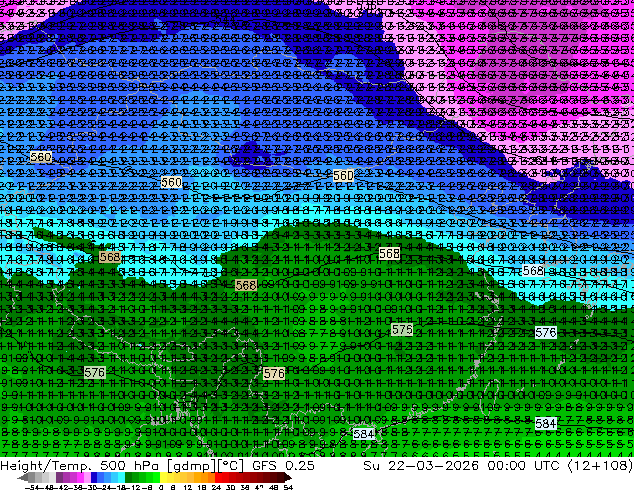
Task: Click the "(12+108)" forecast hour text
Action: tap(600, 465)
